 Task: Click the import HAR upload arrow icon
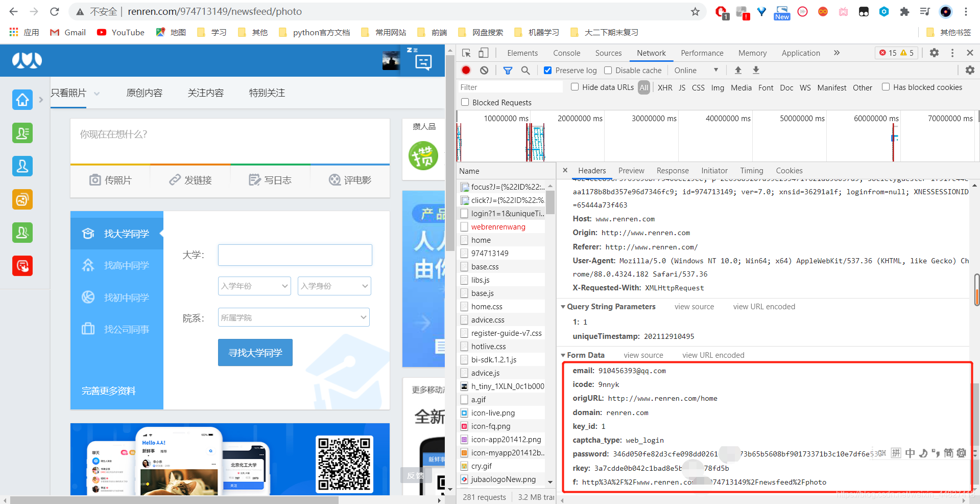pos(738,70)
